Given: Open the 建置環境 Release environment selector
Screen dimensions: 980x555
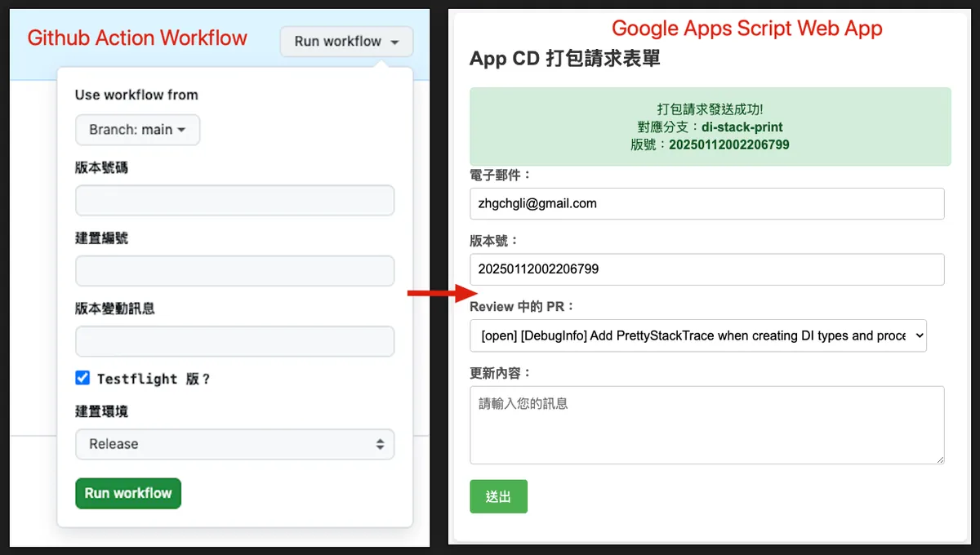Looking at the screenshot, I should click(234, 444).
